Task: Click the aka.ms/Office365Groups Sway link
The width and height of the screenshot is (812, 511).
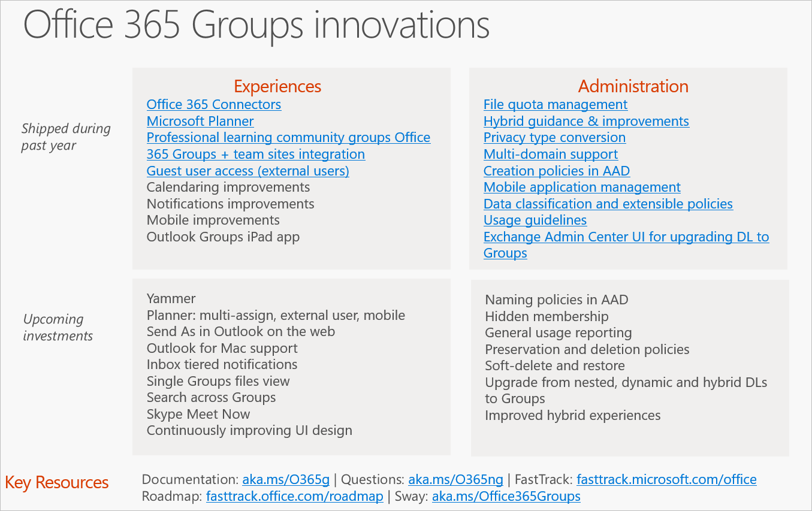Action: (x=506, y=496)
